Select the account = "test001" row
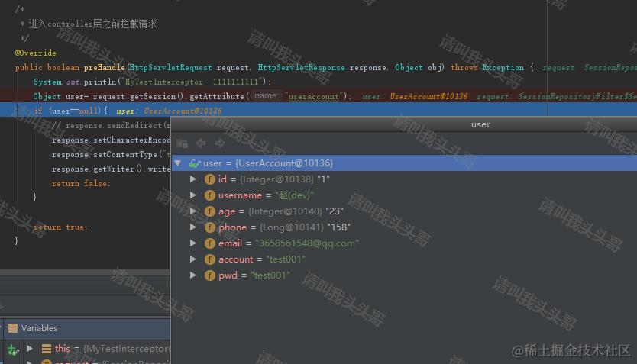 point(404,259)
